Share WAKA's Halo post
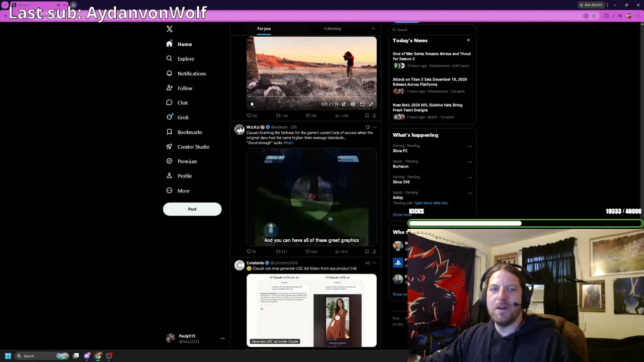The width and height of the screenshot is (644, 362). point(374,251)
